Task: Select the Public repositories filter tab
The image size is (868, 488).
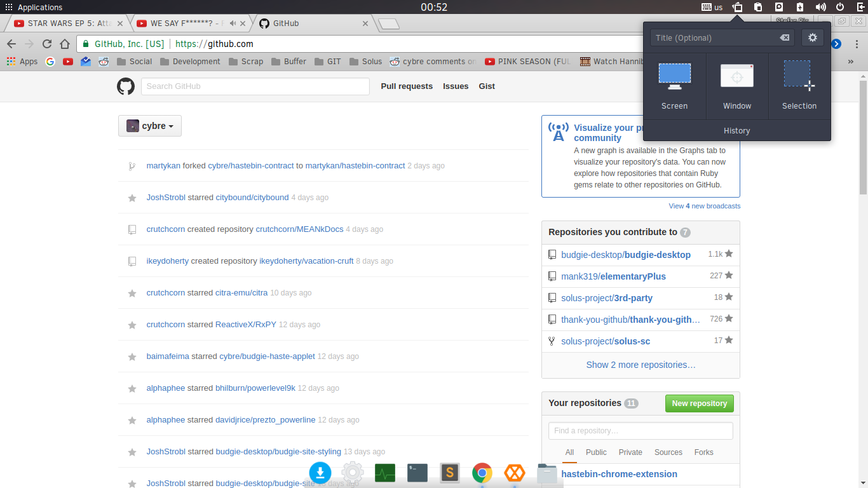Action: (596, 452)
